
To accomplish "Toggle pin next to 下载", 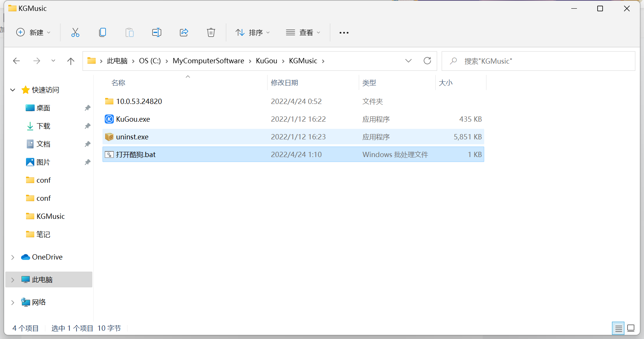I will tap(87, 126).
